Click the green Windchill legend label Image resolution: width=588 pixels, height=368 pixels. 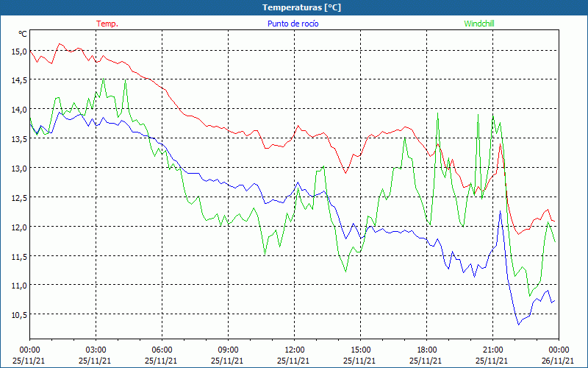tap(479, 24)
